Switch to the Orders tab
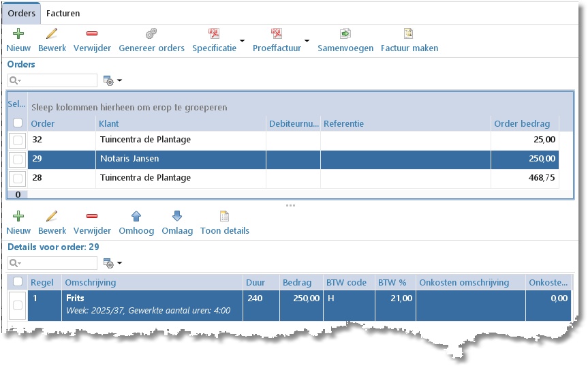The height and width of the screenshot is (368, 588). [x=21, y=13]
